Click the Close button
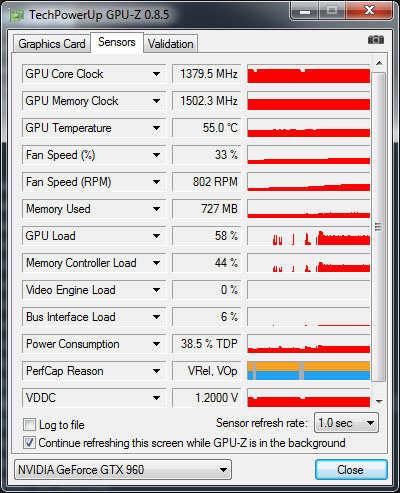400x493 pixels. click(x=351, y=470)
